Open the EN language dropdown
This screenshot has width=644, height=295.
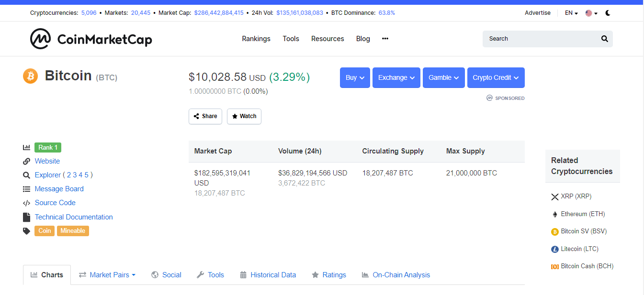[571, 13]
